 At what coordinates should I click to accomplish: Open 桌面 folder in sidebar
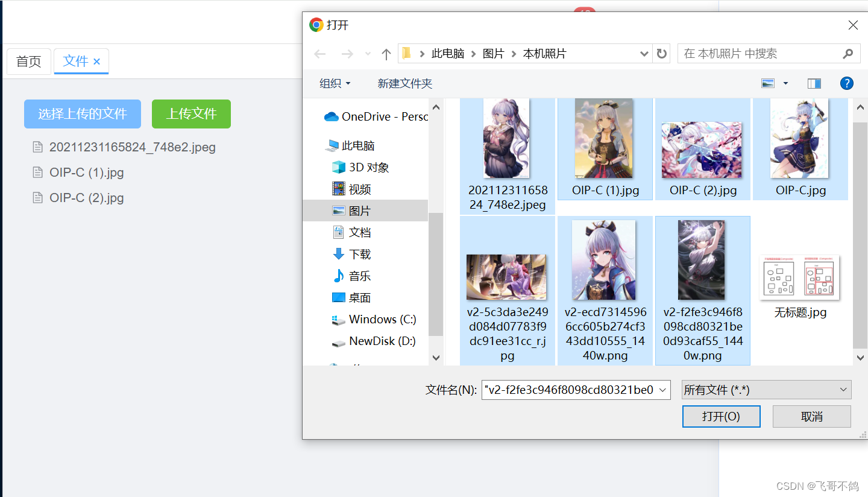[352, 297]
